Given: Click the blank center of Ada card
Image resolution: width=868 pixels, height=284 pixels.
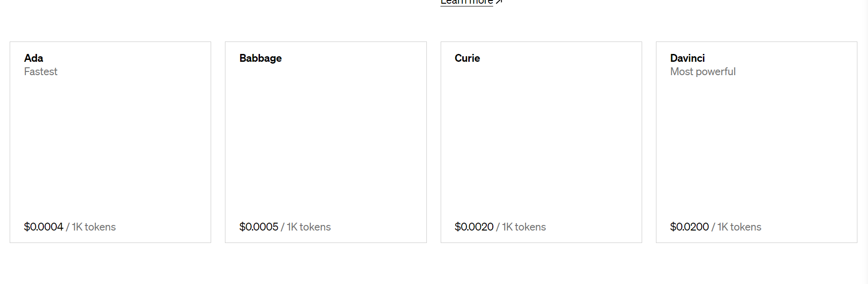Looking at the screenshot, I should (110, 142).
